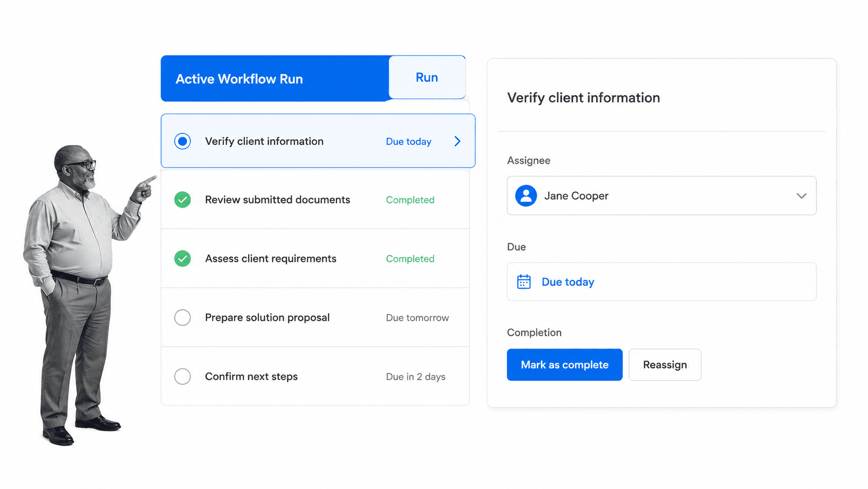This screenshot has height=489, width=868.
Task: Click green checkmark for Assess client requirements
Action: (x=182, y=258)
